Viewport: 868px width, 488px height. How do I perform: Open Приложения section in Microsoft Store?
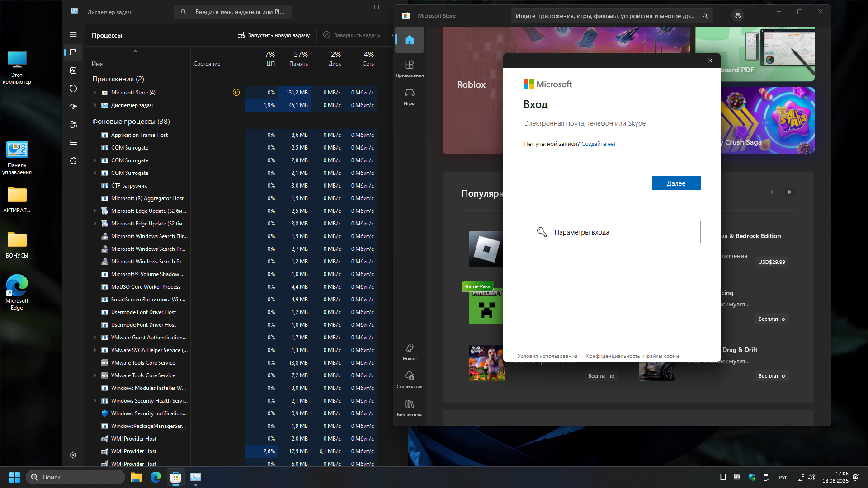tap(410, 69)
